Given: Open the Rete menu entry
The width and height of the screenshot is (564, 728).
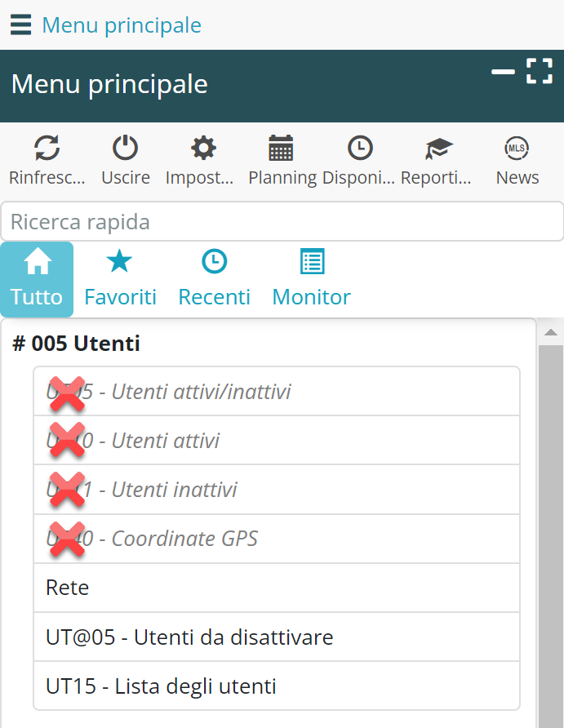Looking at the screenshot, I should coord(276,588).
